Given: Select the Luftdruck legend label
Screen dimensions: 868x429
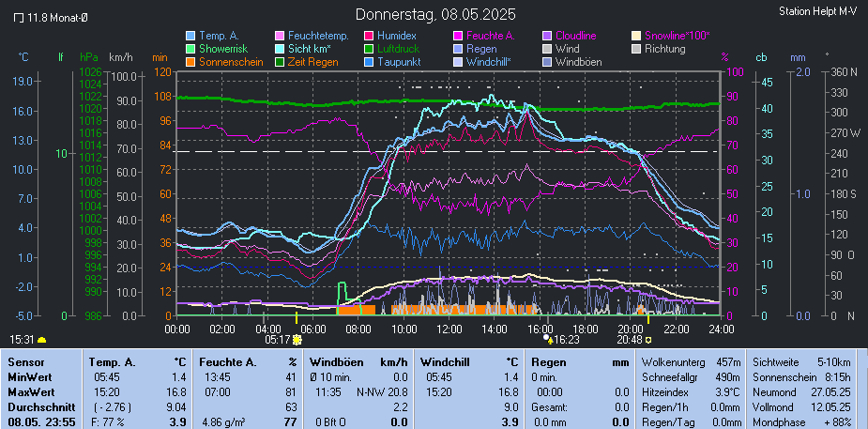Looking at the screenshot, I should 398,49.
